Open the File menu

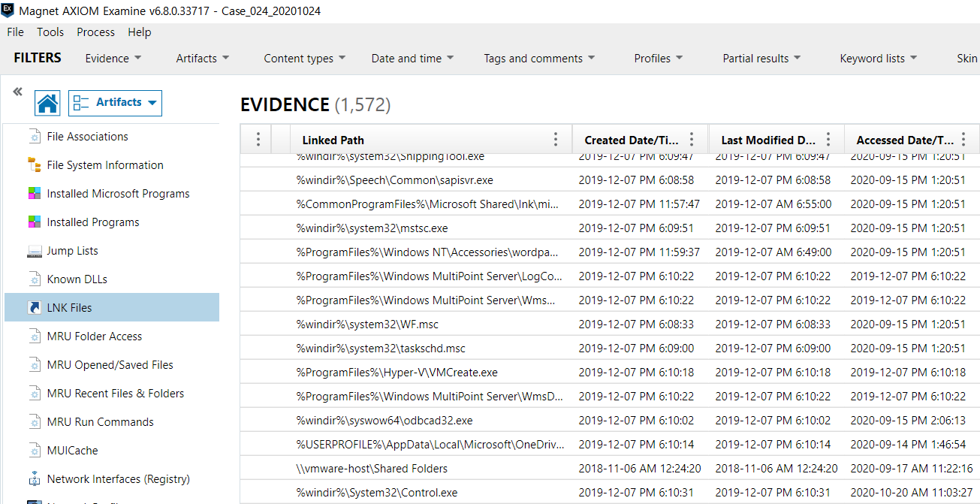(16, 32)
